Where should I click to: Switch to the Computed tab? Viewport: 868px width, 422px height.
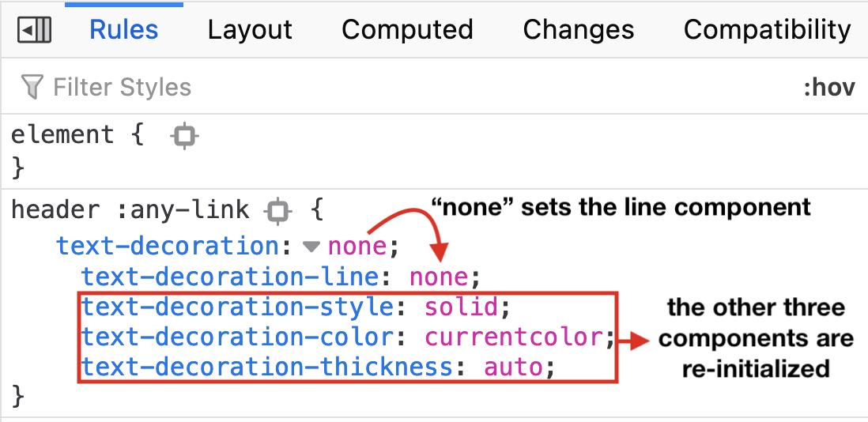pyautogui.click(x=407, y=30)
